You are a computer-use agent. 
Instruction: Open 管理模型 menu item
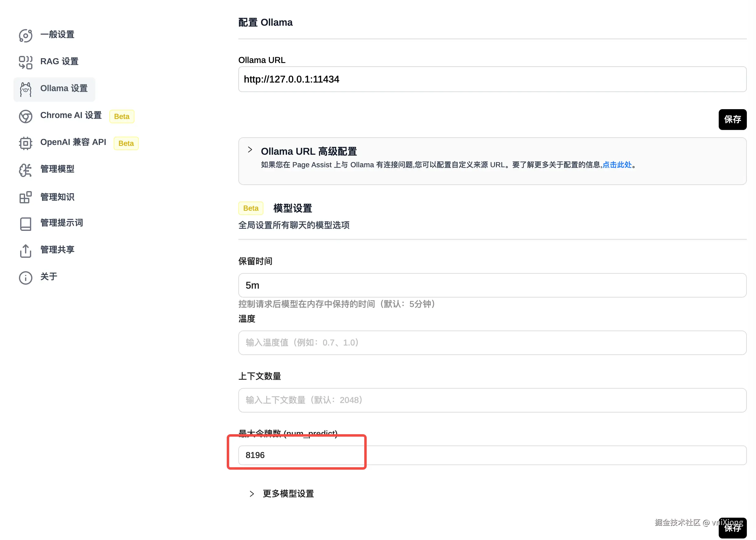click(x=57, y=169)
